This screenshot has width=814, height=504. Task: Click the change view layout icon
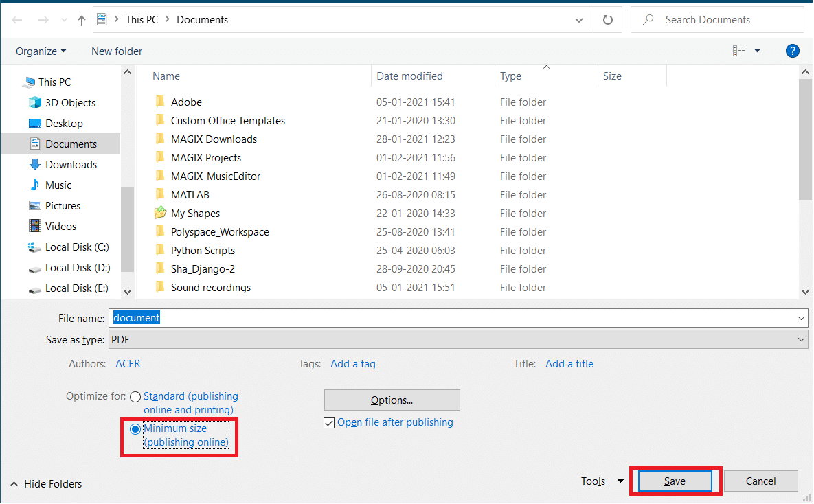click(739, 51)
